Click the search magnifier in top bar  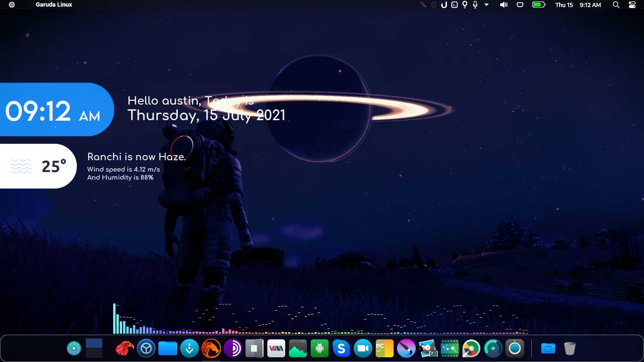pos(616,5)
